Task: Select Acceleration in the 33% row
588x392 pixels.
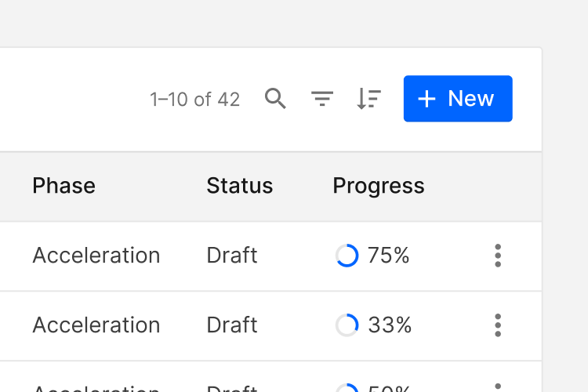Action: [x=96, y=325]
